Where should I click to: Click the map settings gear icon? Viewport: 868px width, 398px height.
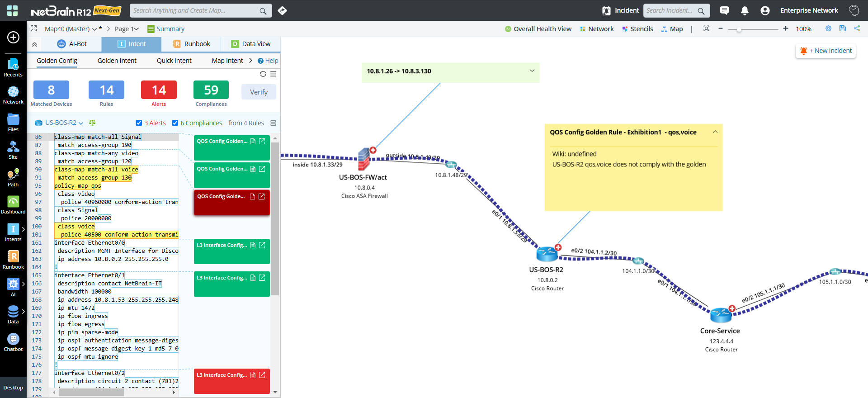pyautogui.click(x=828, y=28)
